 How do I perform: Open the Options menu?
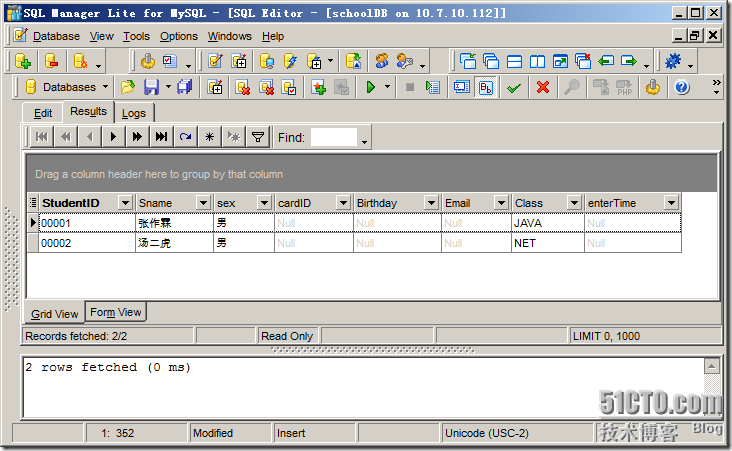pyautogui.click(x=179, y=36)
